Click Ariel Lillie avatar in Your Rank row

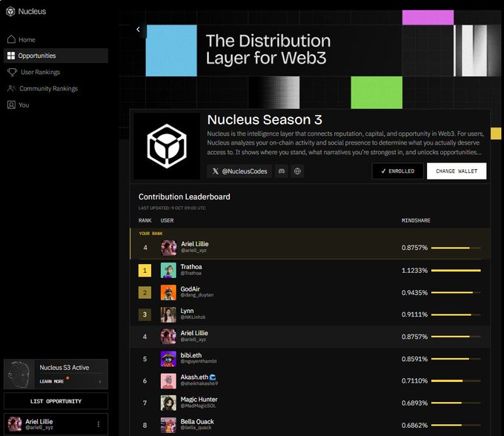169,248
